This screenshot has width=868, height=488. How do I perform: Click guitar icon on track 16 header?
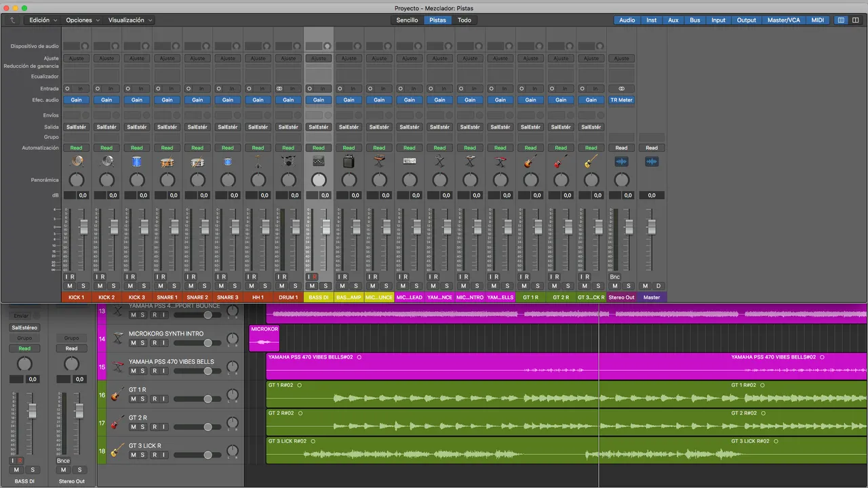(x=118, y=394)
